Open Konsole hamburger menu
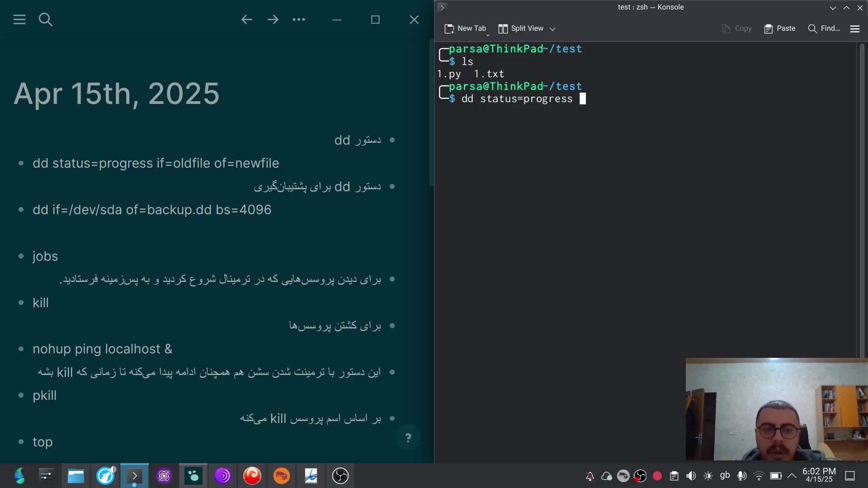The width and height of the screenshot is (868, 488). click(854, 28)
